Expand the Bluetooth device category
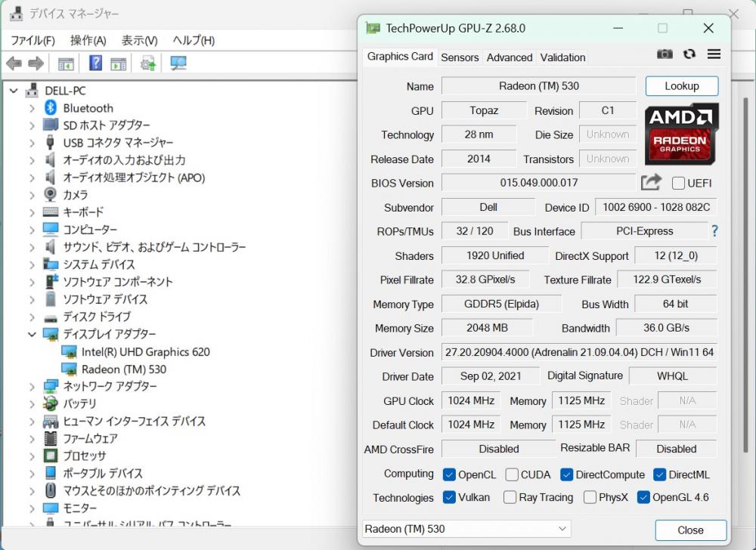Screen dimensions: 756x550 [x=32, y=108]
